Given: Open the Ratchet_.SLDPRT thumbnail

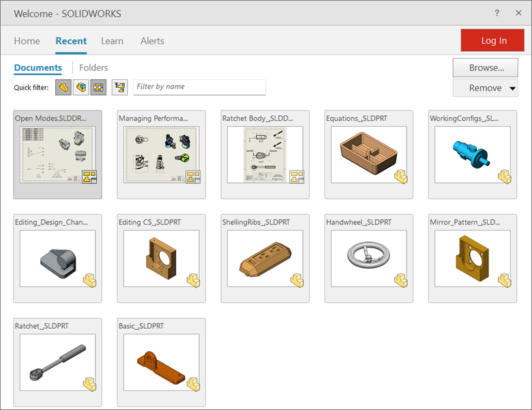Looking at the screenshot, I should [x=58, y=362].
